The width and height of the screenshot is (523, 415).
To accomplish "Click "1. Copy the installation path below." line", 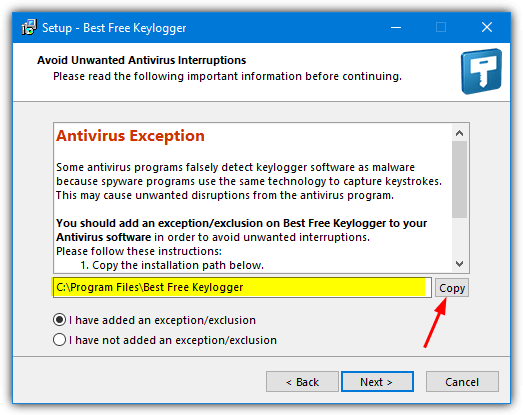I will (172, 265).
